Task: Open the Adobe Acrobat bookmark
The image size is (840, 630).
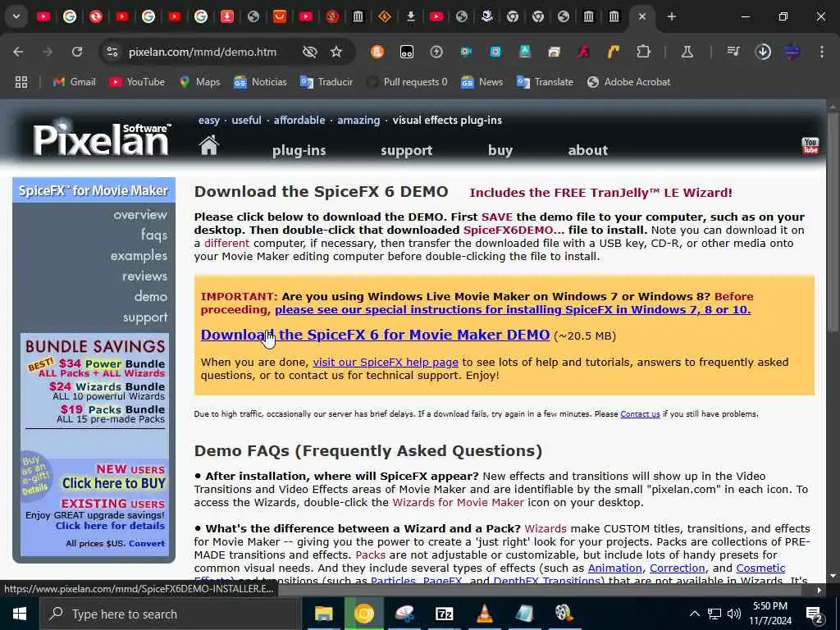Action: (629, 82)
